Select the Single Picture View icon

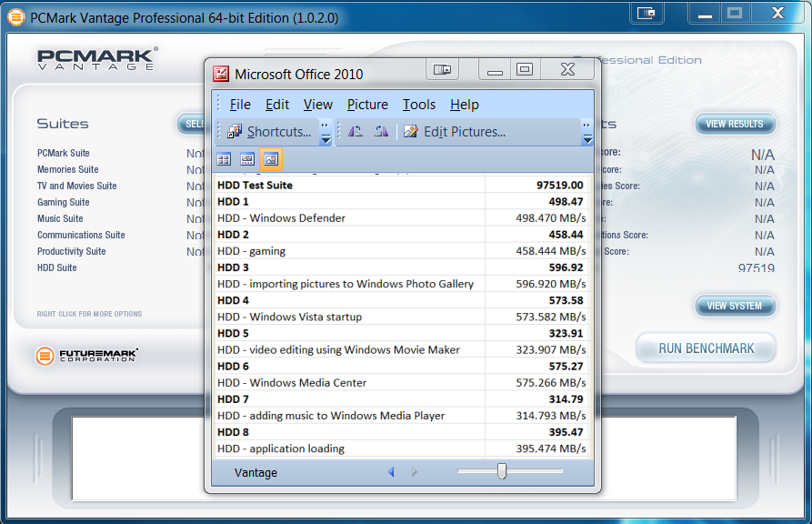click(x=271, y=159)
